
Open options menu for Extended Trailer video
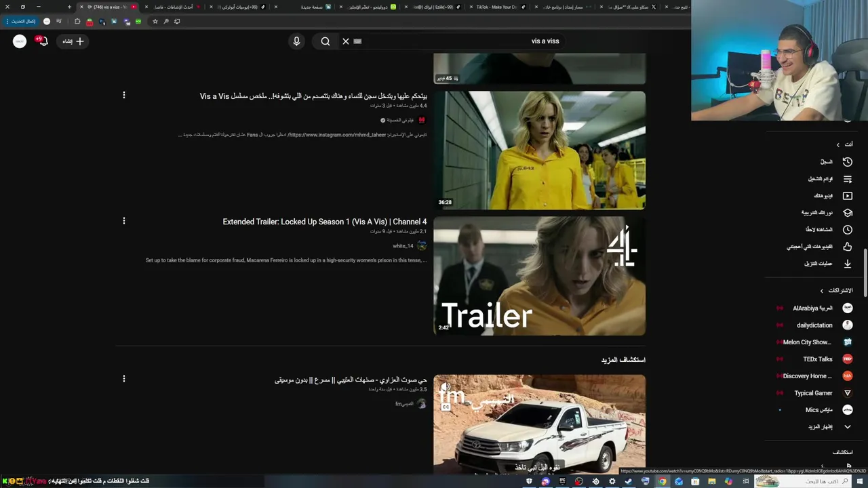coord(124,221)
